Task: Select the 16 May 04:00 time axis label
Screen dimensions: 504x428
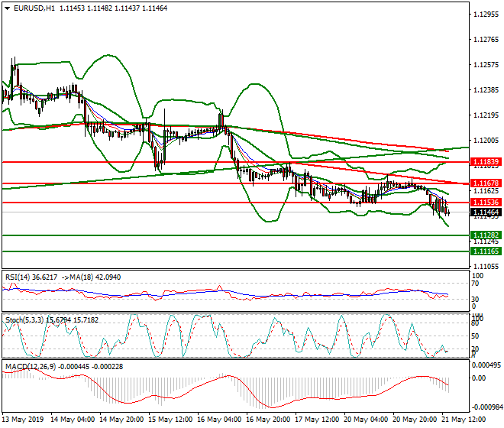Action: 219,420
